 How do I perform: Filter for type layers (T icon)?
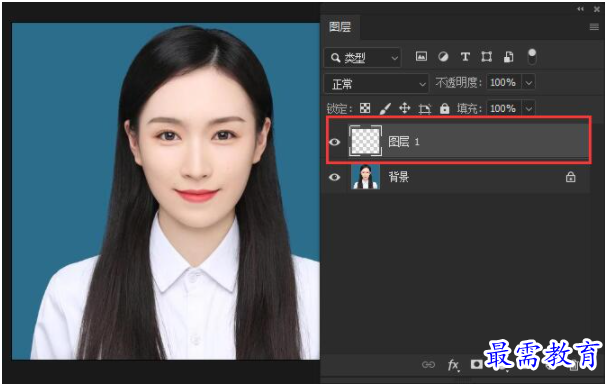tap(465, 57)
